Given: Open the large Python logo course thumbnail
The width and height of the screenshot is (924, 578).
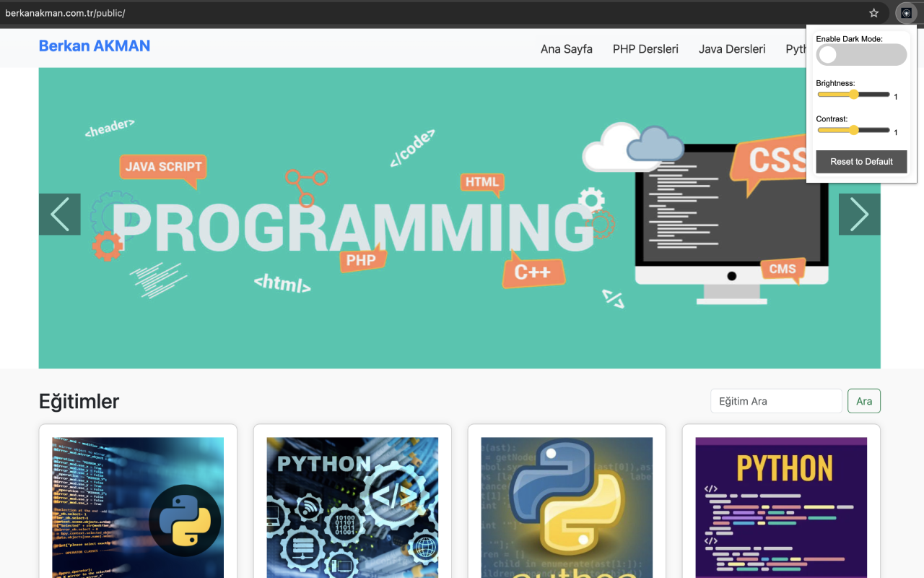Looking at the screenshot, I should click(567, 507).
